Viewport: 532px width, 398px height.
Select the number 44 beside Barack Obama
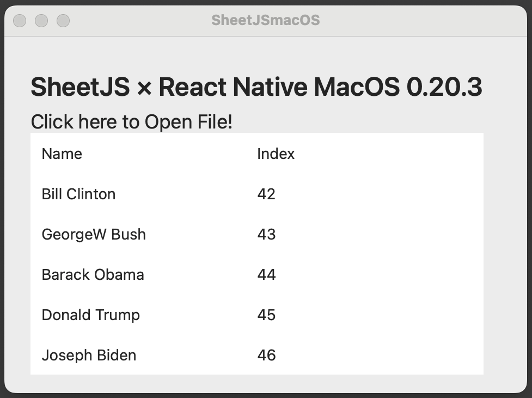(x=267, y=274)
